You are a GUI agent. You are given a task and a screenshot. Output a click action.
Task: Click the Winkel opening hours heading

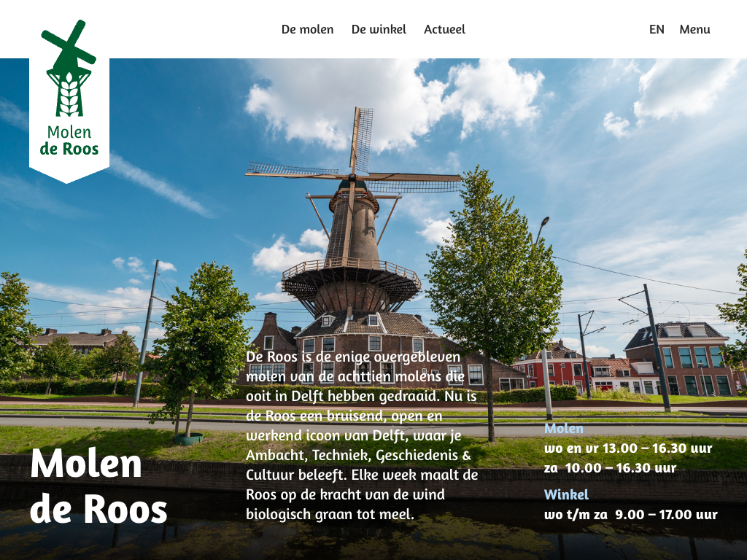click(566, 495)
